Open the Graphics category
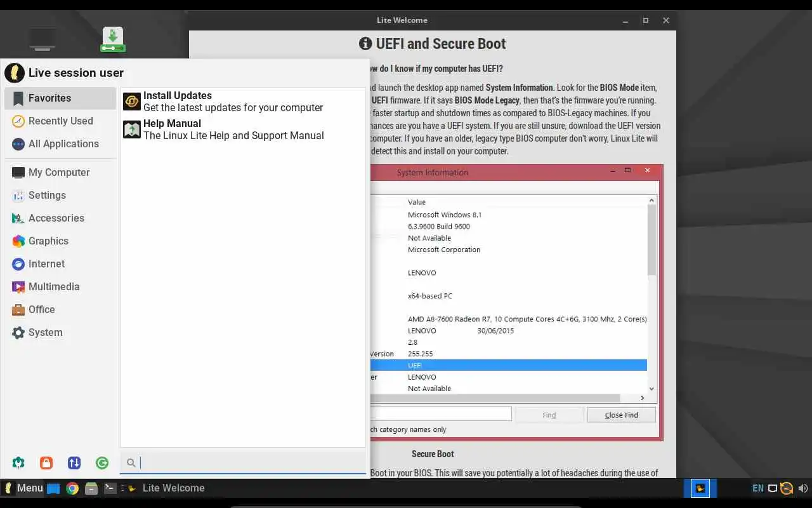812x508 pixels. (x=60, y=241)
